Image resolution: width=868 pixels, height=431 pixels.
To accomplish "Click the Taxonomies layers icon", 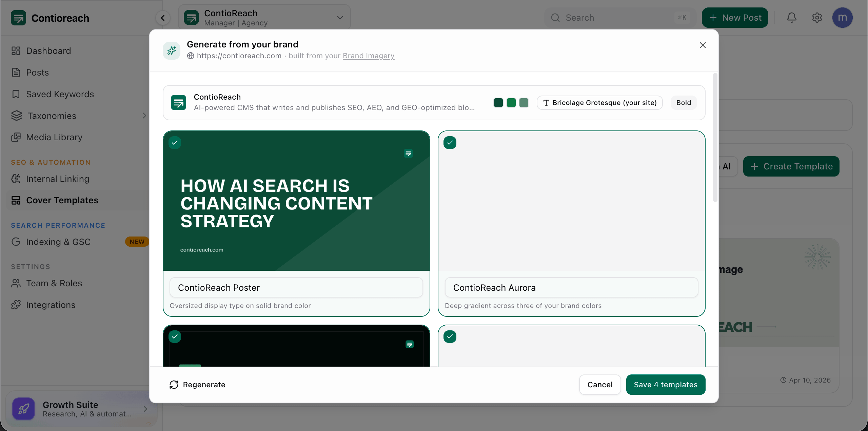I will tap(17, 116).
